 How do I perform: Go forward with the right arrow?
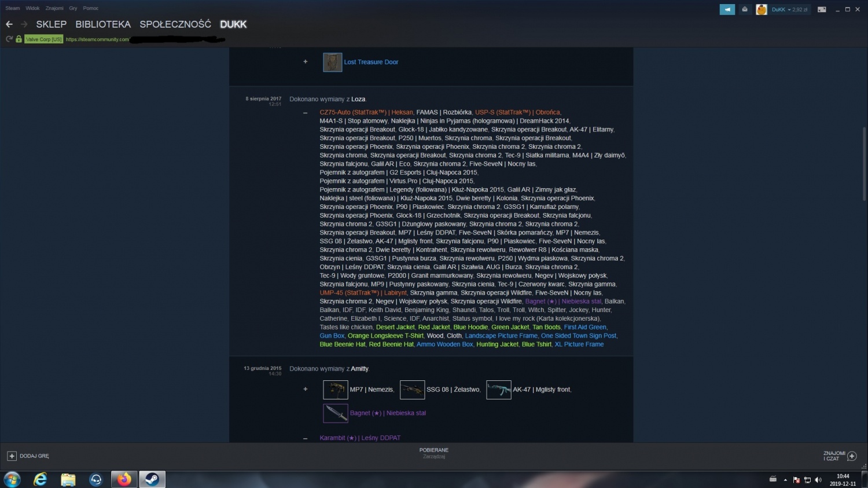(24, 24)
